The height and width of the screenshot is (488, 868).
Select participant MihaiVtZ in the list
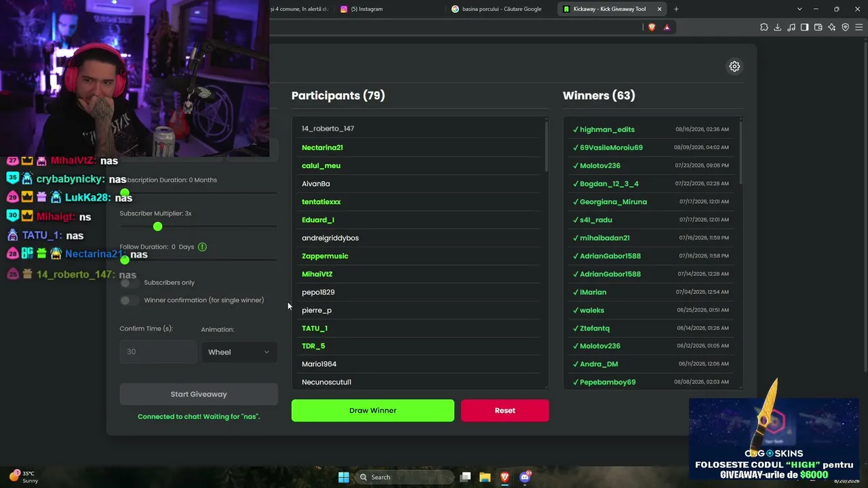[x=317, y=274]
